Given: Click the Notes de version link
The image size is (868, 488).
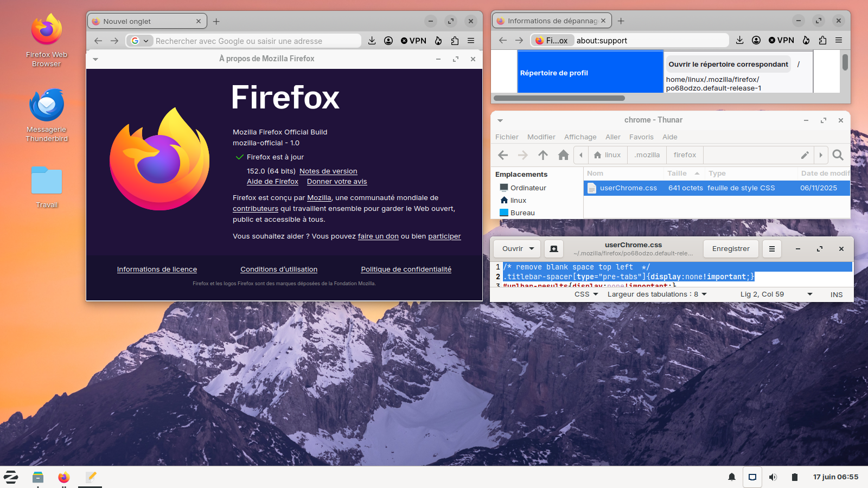Looking at the screenshot, I should [328, 171].
